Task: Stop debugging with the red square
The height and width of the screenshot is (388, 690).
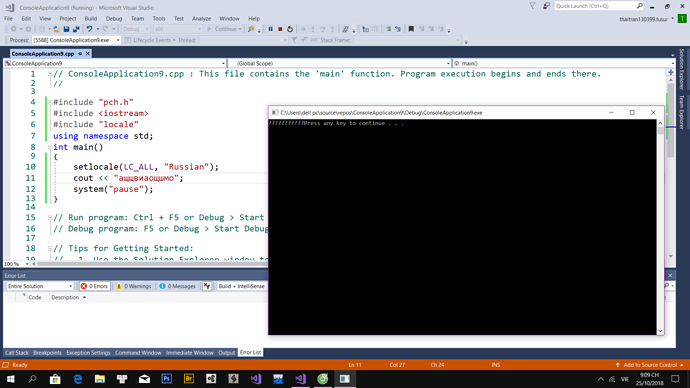Action: tap(280, 29)
